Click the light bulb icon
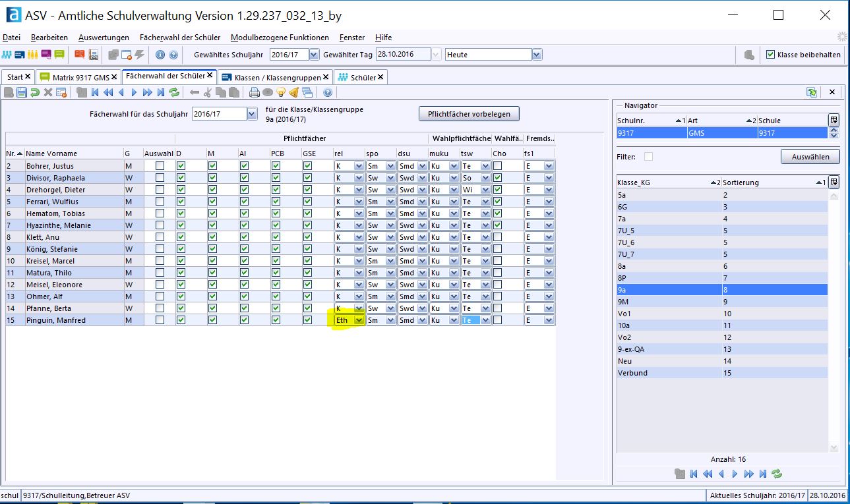 tap(281, 93)
